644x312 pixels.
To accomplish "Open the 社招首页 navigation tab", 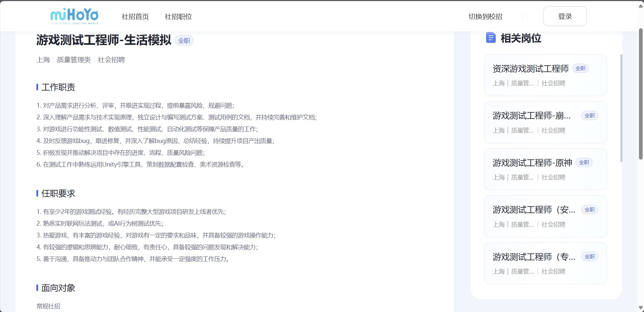I will click(x=135, y=17).
